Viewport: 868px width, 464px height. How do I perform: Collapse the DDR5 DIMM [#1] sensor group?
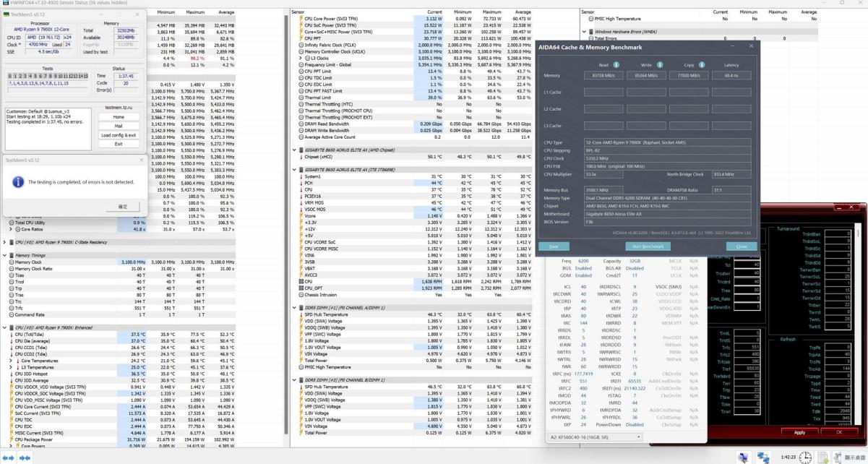click(x=295, y=308)
